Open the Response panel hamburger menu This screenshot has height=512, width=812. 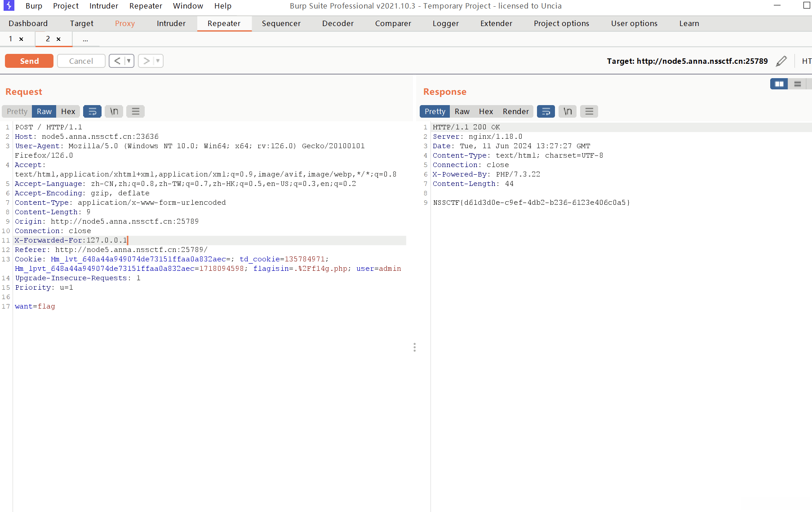[589, 111]
